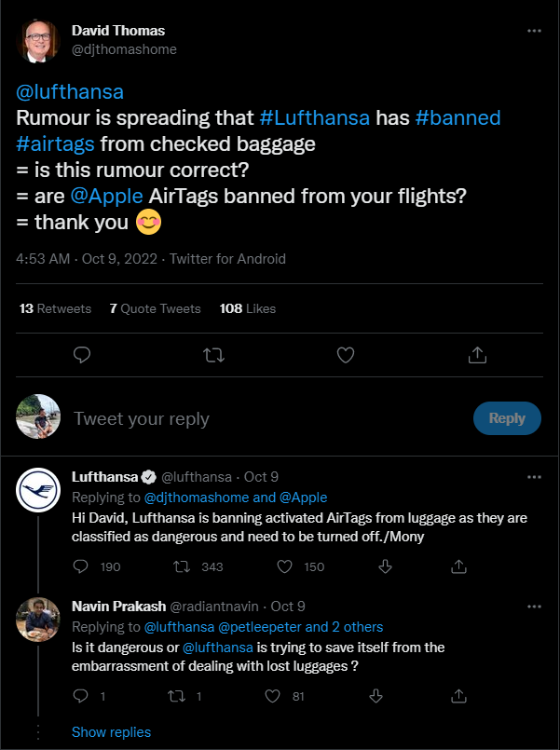Open more options for Navin Prakash's reply
The image size is (560, 750).
[x=534, y=607]
